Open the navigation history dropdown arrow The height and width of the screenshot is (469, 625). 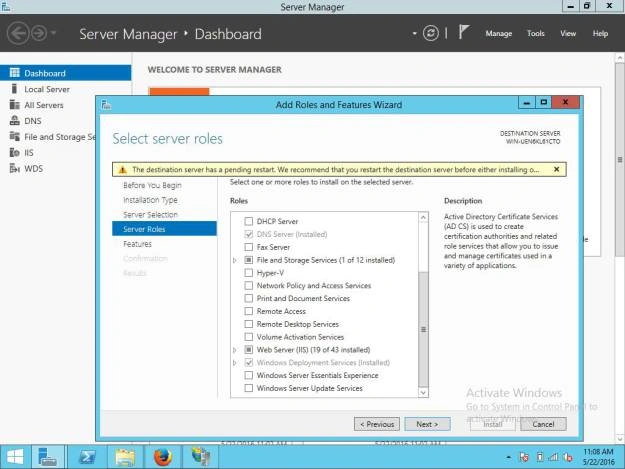point(53,33)
